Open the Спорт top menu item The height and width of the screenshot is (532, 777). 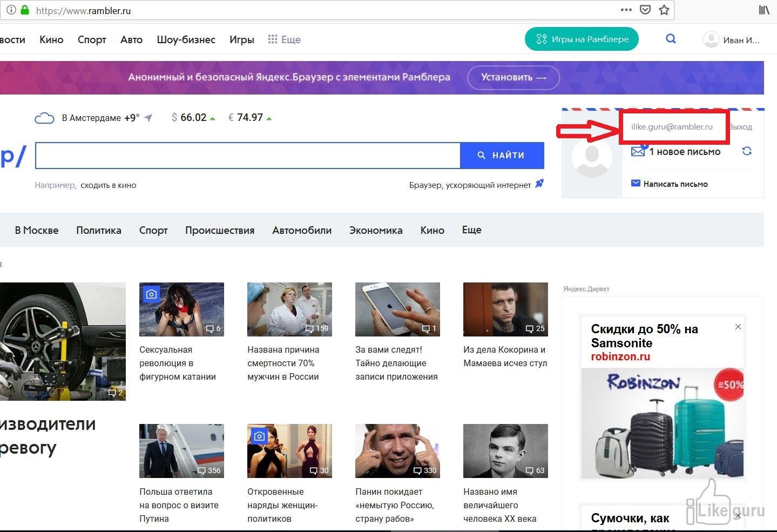[x=92, y=39]
